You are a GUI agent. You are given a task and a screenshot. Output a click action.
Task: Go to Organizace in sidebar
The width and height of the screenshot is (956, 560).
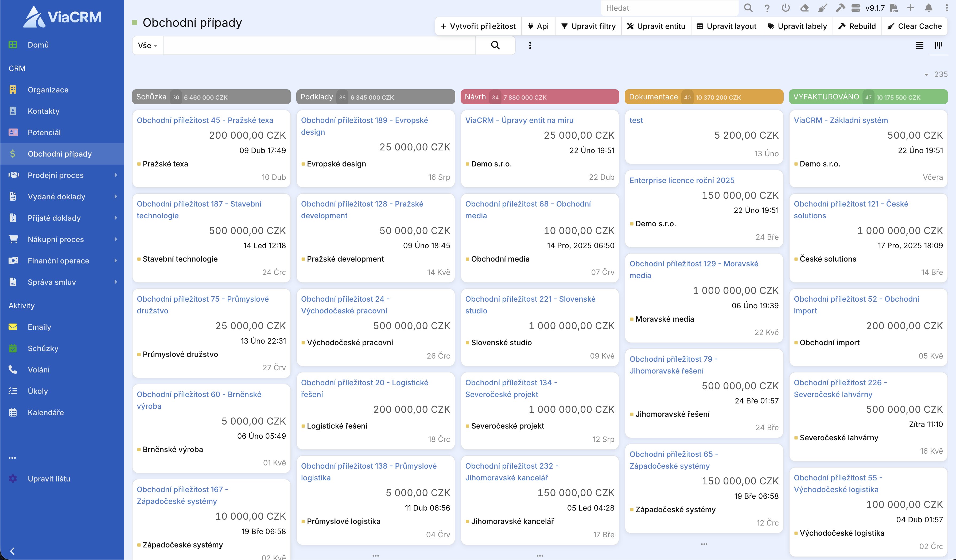62,90
